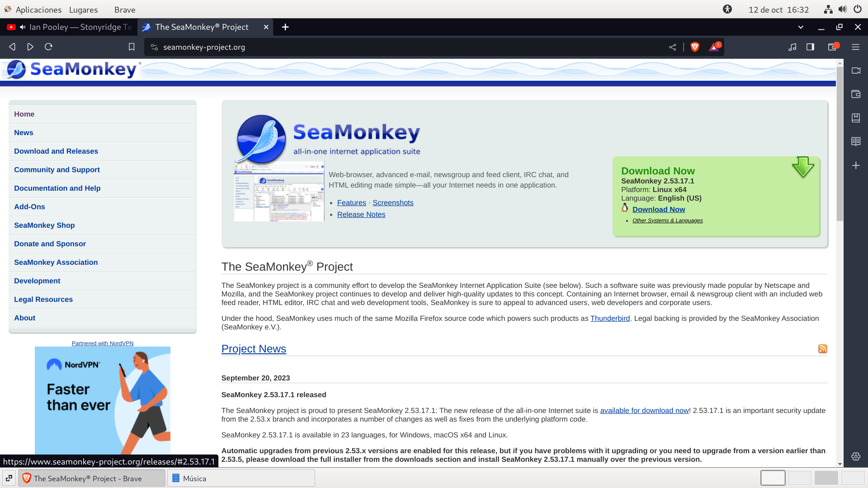Open sidebar settings gear icon
This screenshot has width=868, height=488.
pyautogui.click(x=856, y=456)
